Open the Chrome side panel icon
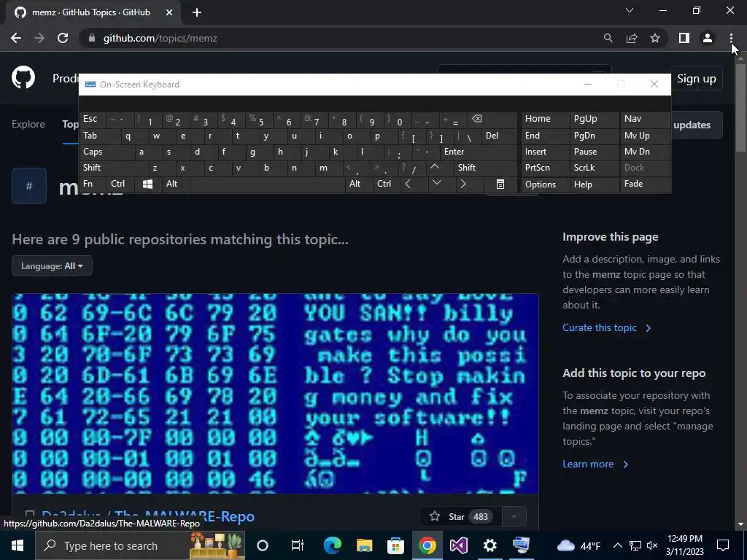 (x=684, y=38)
